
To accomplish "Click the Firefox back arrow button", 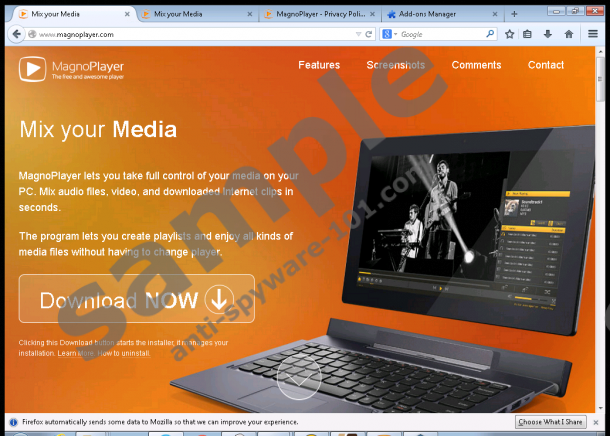I will [x=17, y=34].
